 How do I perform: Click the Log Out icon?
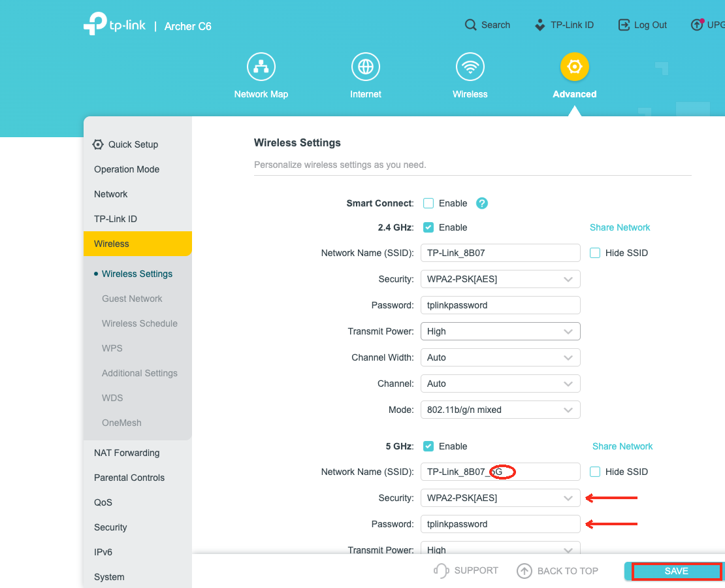(x=624, y=25)
